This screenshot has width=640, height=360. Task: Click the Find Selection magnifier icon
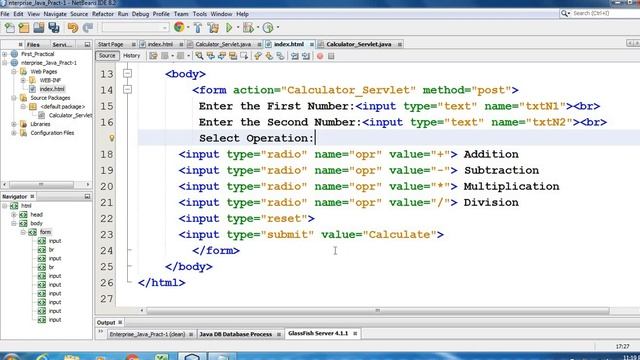point(199,56)
